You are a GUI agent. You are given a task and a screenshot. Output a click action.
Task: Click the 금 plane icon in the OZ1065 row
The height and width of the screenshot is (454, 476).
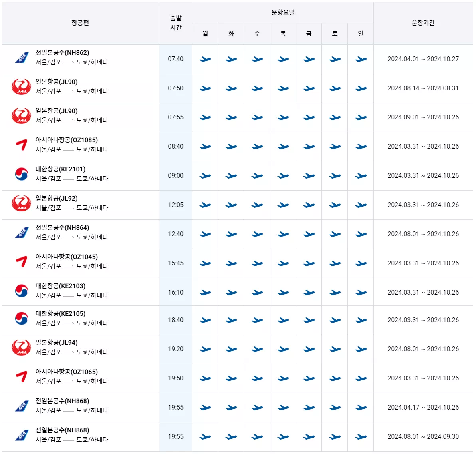(x=309, y=378)
